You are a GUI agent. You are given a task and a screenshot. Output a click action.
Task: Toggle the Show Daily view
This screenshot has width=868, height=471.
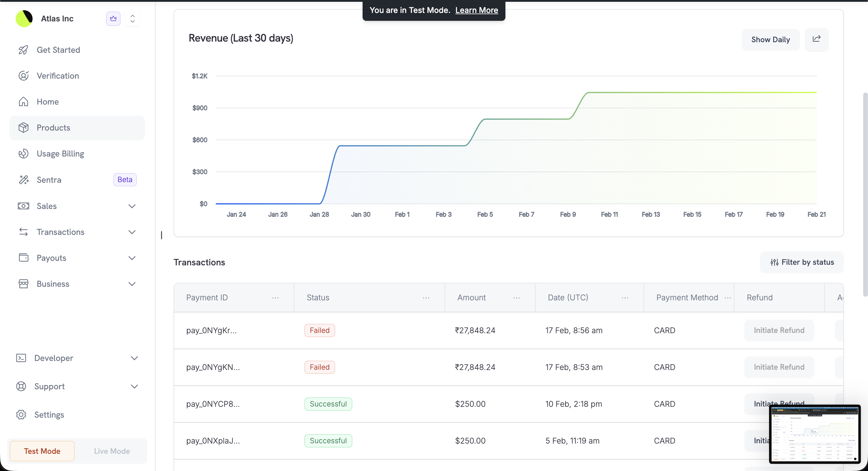771,39
